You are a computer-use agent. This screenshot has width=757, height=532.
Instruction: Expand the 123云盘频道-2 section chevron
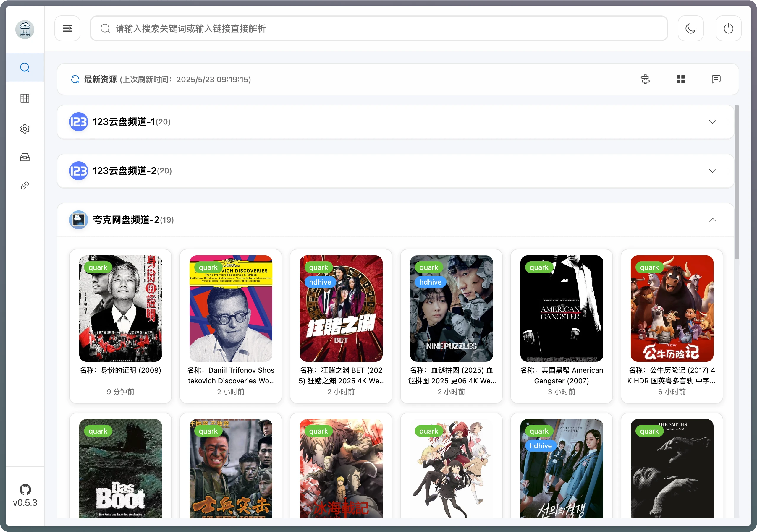pyautogui.click(x=712, y=171)
